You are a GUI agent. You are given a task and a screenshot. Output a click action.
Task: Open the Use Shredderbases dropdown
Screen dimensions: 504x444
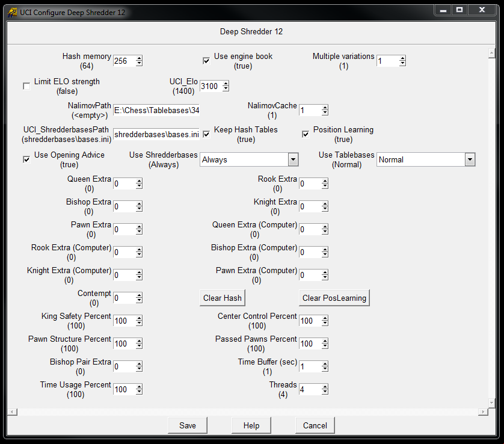tap(293, 159)
